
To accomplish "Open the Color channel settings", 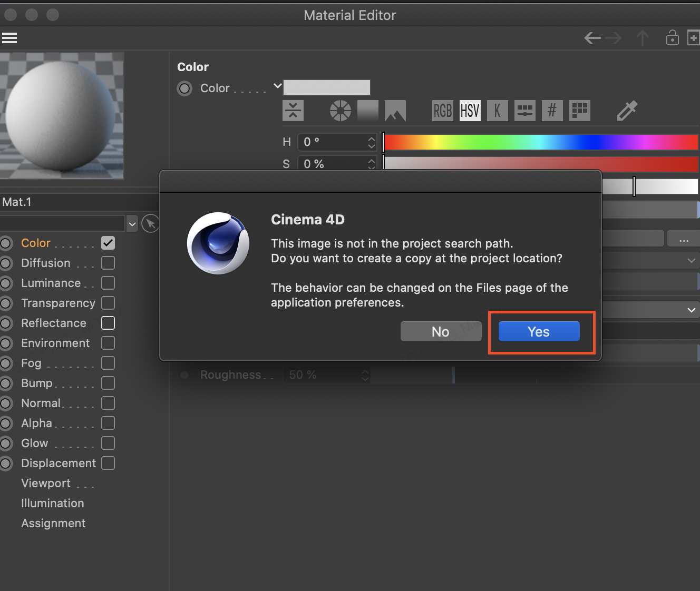I will click(x=36, y=243).
